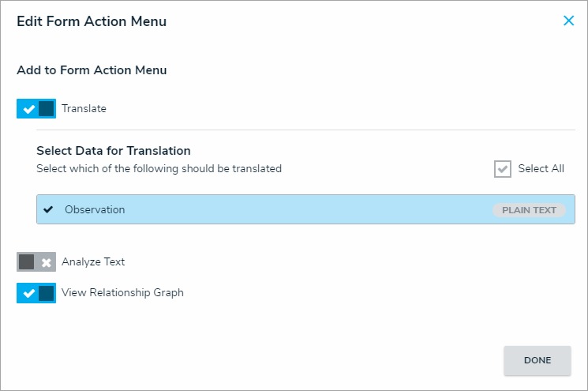The image size is (588, 391).
Task: Click the Add to Form Action Menu heading
Action: click(x=92, y=70)
